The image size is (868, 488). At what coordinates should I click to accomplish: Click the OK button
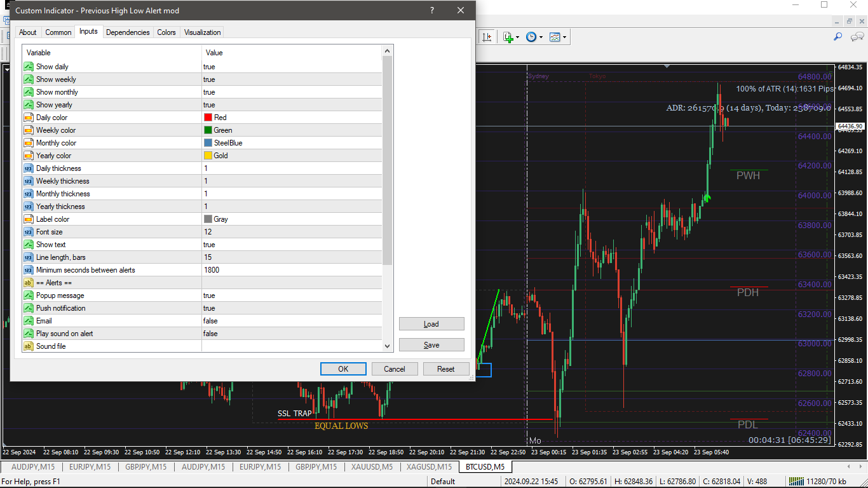pyautogui.click(x=343, y=369)
